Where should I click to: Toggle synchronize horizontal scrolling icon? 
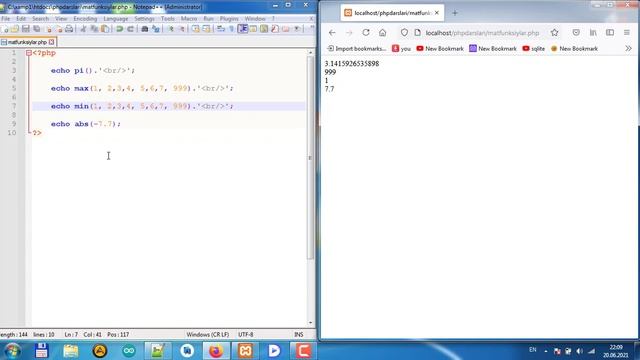[x=207, y=29]
